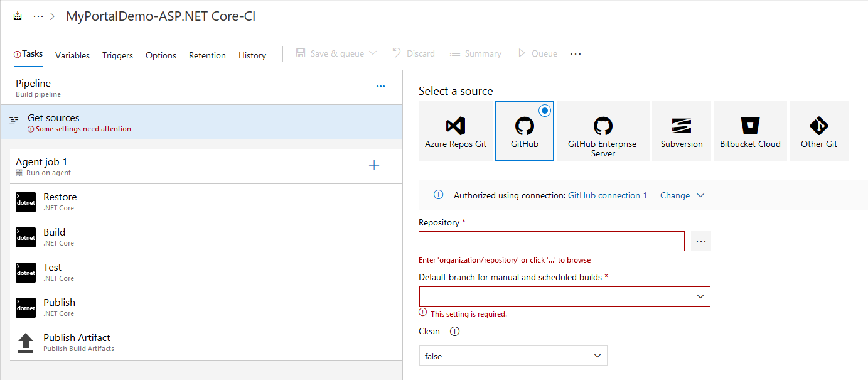
Task: Click the Get sources list icon
Action: click(14, 120)
